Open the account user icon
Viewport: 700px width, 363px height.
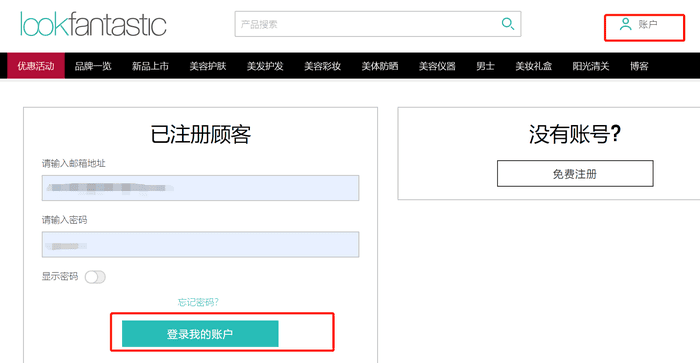click(x=625, y=24)
